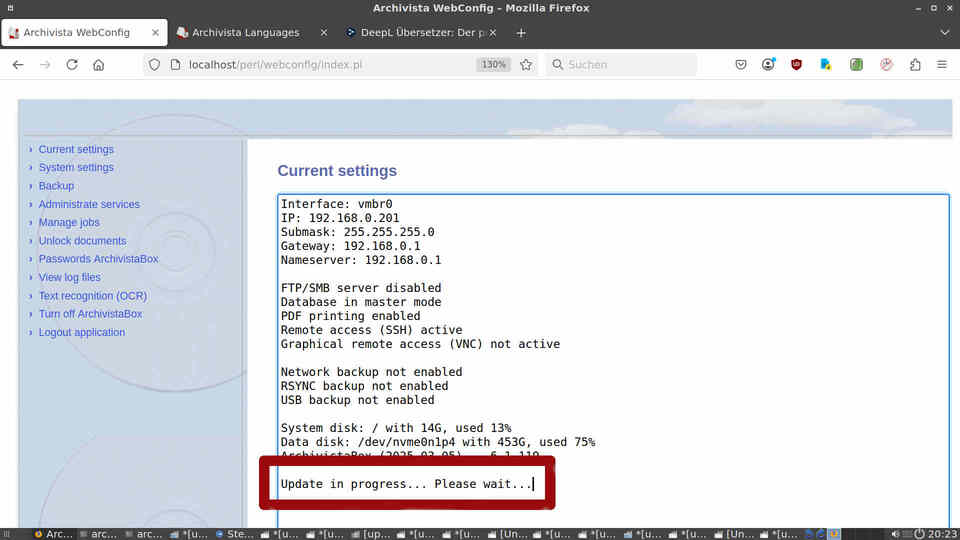The height and width of the screenshot is (540, 960).
Task: Open the 'Arc...' Firefox taskbar entry
Action: (x=54, y=534)
